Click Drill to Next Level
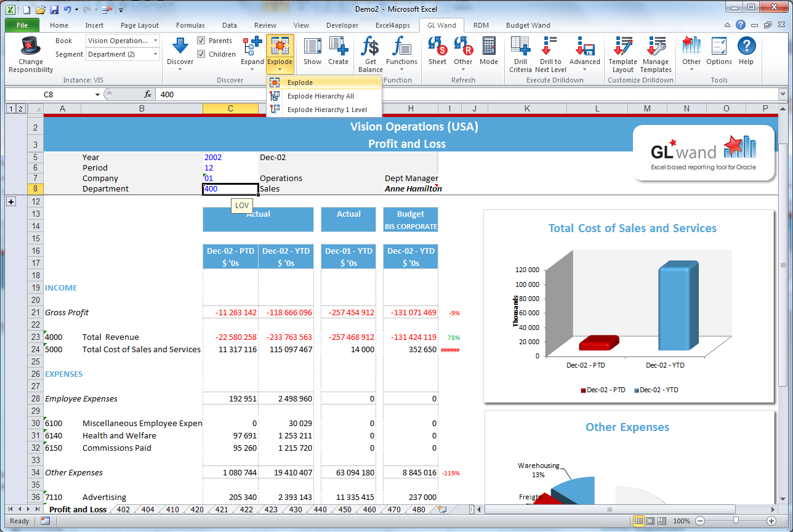The width and height of the screenshot is (793, 532). 550,54
